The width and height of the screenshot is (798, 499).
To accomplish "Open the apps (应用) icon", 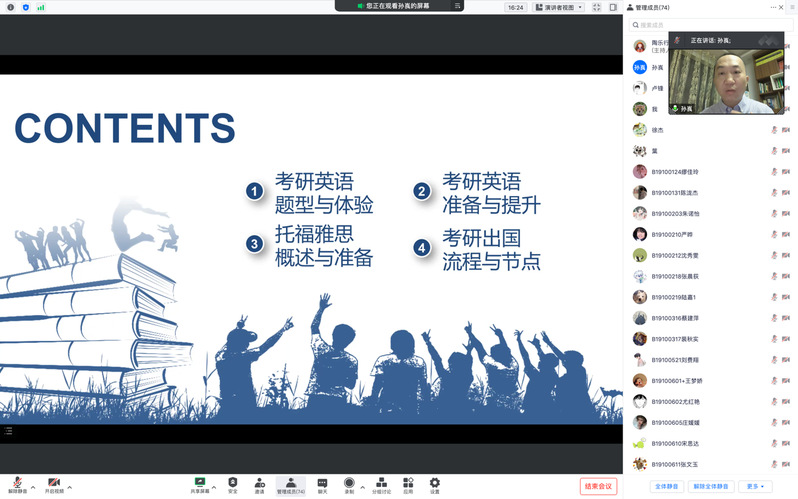I will tap(408, 482).
